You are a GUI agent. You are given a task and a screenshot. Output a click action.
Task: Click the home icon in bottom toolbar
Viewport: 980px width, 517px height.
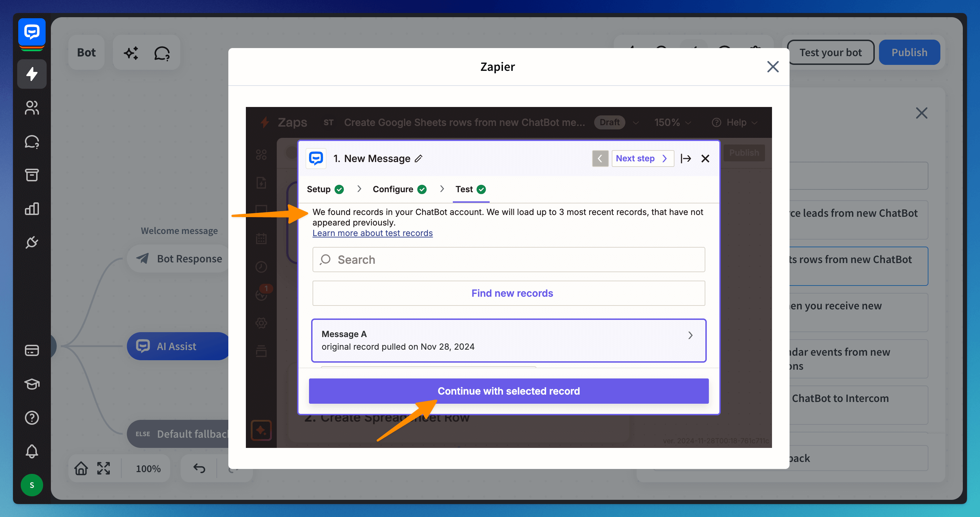[x=81, y=468]
